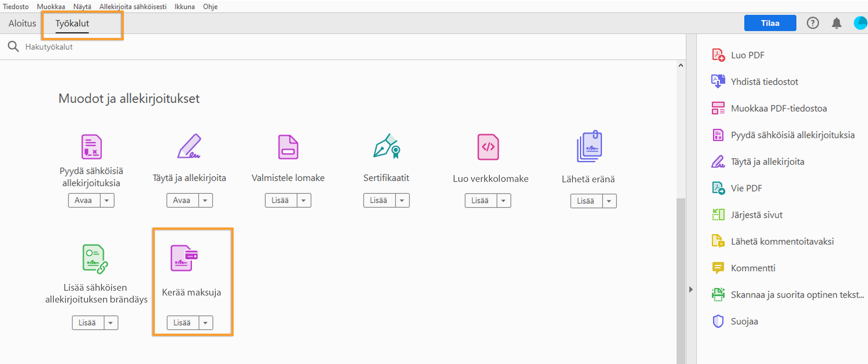The image size is (868, 364).
Task: Click the Hakutyökalut search field
Action: (x=49, y=47)
